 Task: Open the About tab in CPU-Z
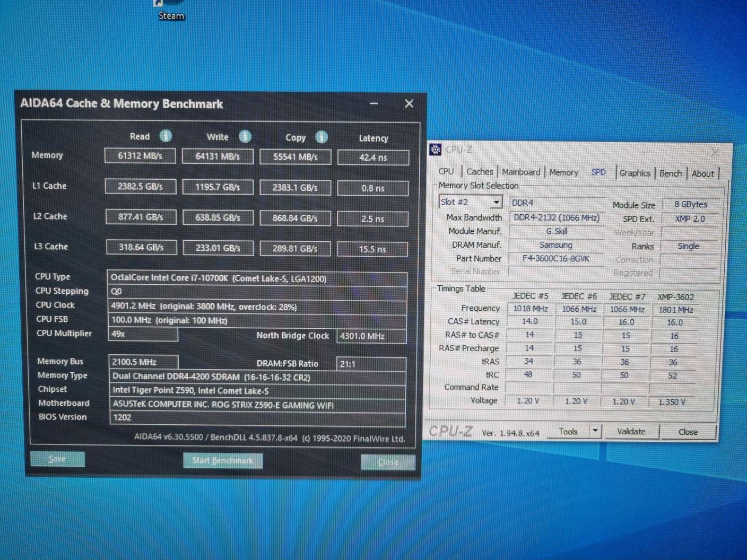point(702,173)
